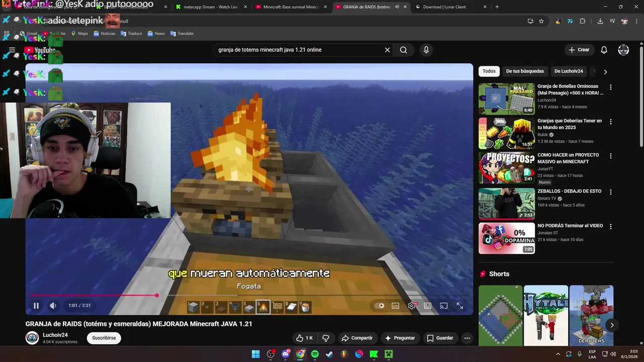Open more actions menu below video
This screenshot has width=644, height=362.
467,338
